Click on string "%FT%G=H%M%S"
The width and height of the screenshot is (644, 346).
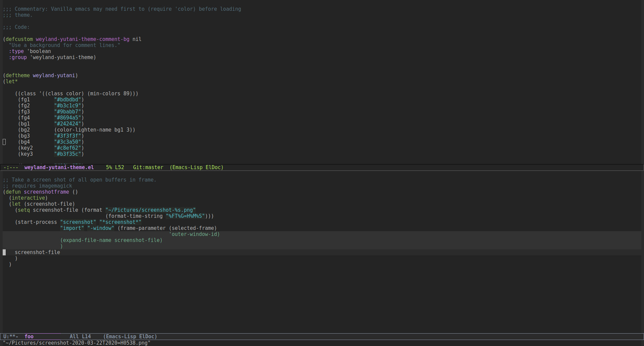coord(185,216)
